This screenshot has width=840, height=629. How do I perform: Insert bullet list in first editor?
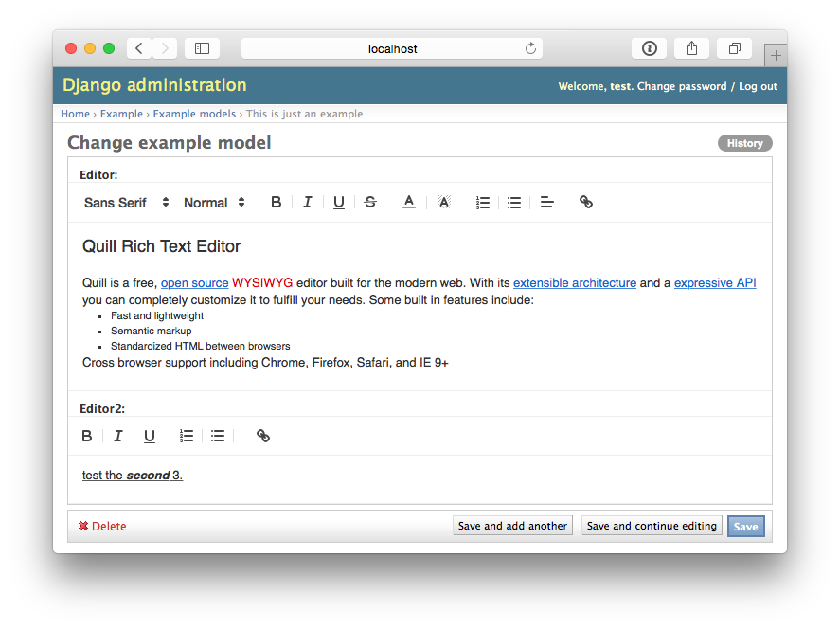514,203
